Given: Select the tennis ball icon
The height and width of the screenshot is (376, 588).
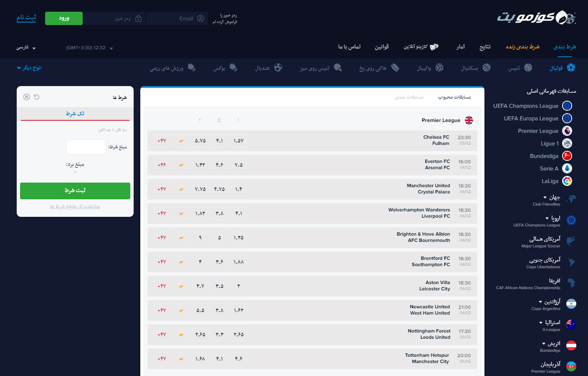Looking at the screenshot, I should (528, 68).
